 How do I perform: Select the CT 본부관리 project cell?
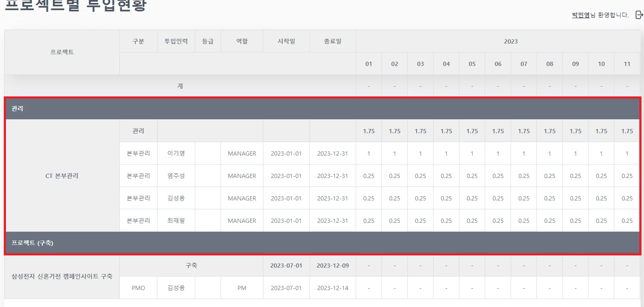tap(62, 176)
